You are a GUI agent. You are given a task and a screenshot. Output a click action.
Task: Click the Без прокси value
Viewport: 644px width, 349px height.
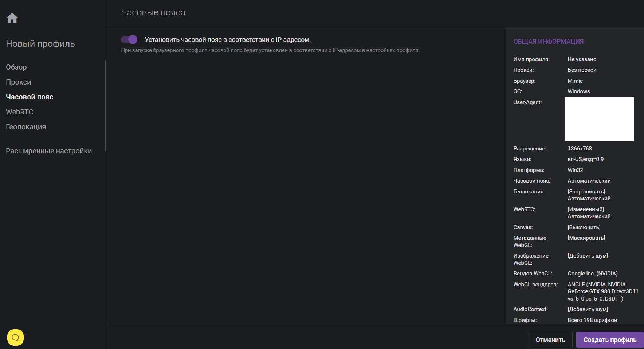click(x=582, y=70)
